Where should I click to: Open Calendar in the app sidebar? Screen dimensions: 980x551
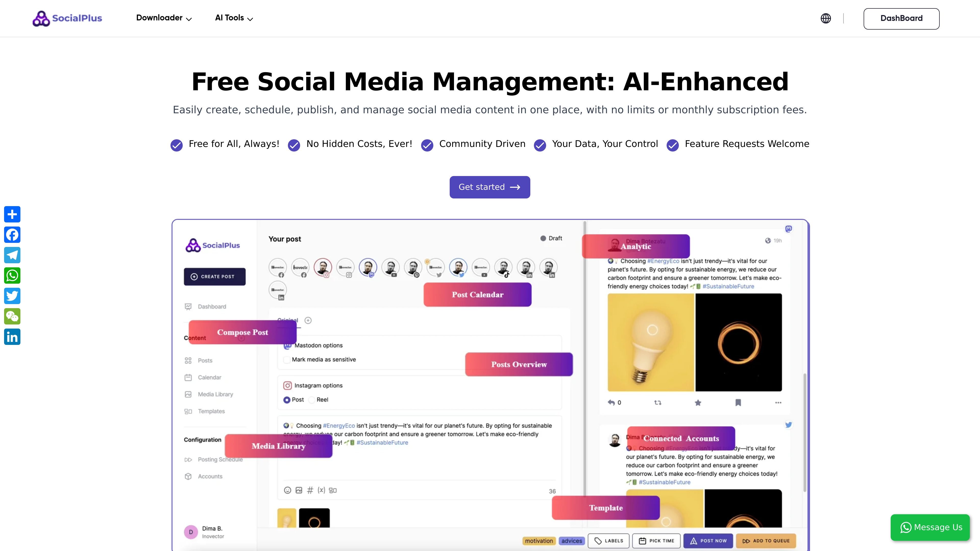click(203, 377)
